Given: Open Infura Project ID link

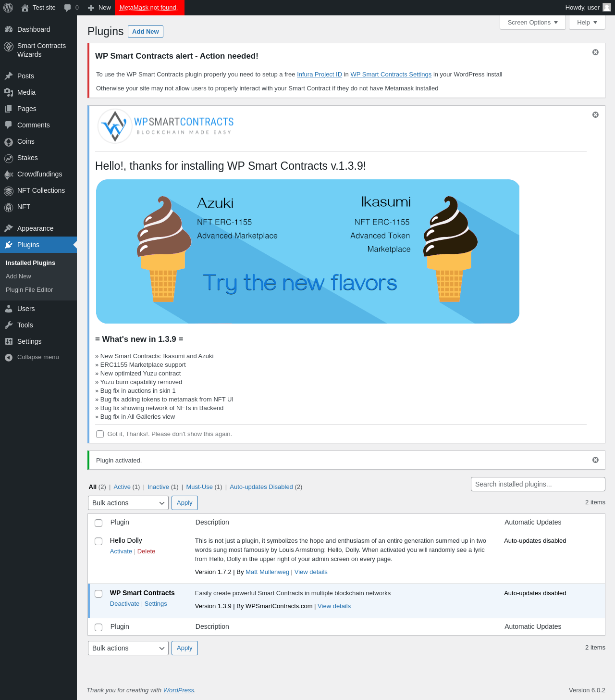Looking at the screenshot, I should point(320,75).
